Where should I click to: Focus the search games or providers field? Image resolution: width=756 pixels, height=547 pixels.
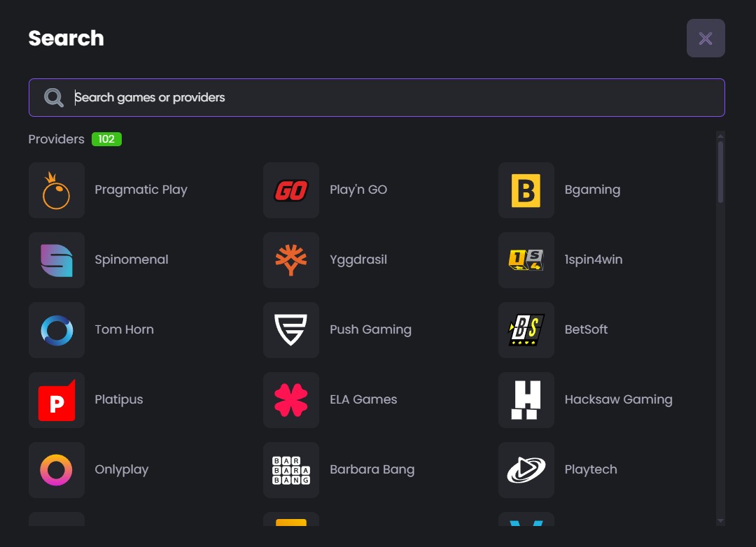392,97
